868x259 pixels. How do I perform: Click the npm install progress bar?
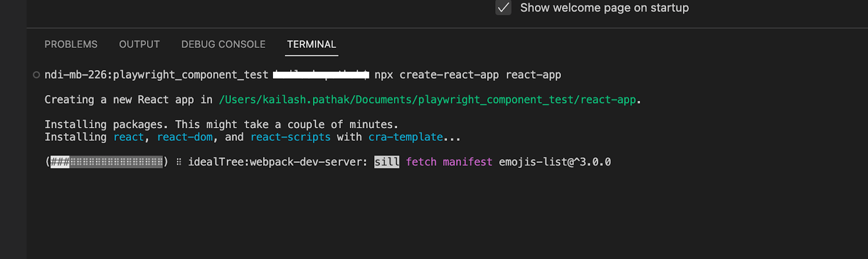tap(107, 162)
